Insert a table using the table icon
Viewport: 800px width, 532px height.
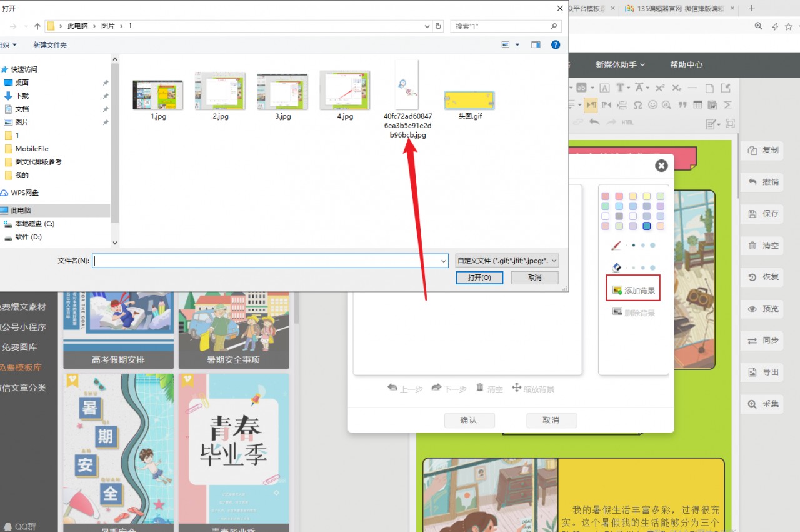coord(698,105)
